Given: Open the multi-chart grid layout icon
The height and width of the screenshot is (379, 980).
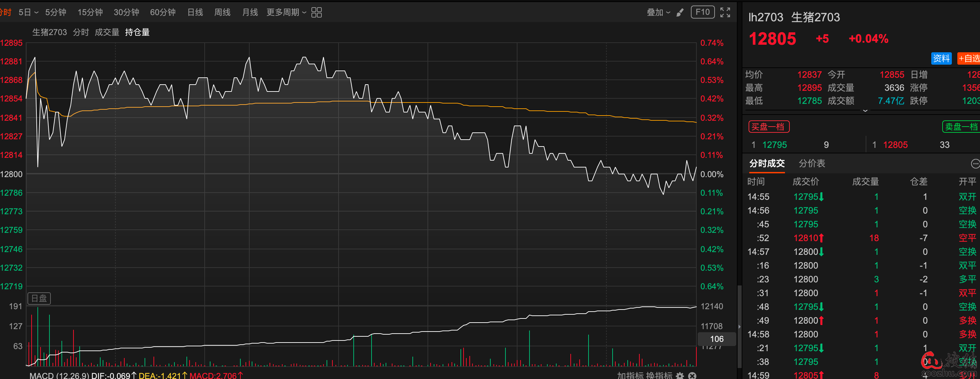Looking at the screenshot, I should (316, 13).
